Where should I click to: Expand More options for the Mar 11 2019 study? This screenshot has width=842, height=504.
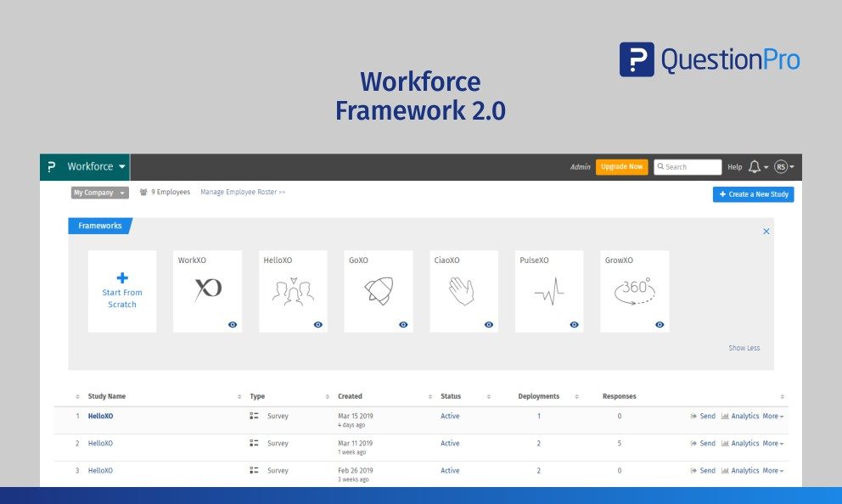click(772, 444)
